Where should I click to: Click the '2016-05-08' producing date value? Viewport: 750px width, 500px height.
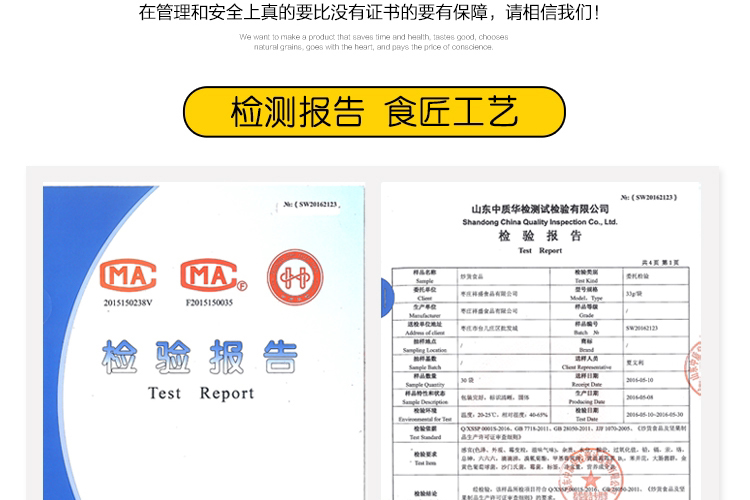(x=640, y=397)
